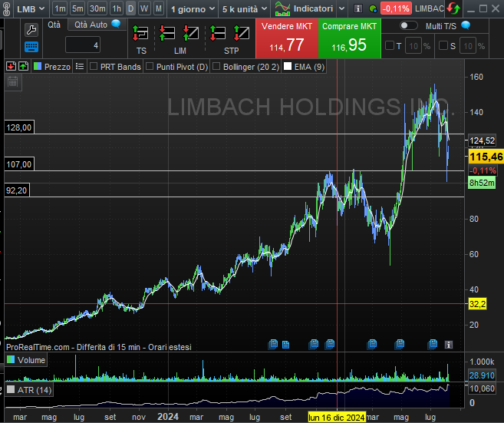Click the indicator list icon beside Prezzo

pyautogui.click(x=80, y=67)
